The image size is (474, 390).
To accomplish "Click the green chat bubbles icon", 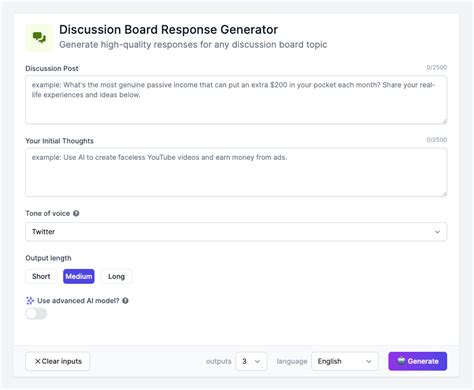I will [39, 38].
